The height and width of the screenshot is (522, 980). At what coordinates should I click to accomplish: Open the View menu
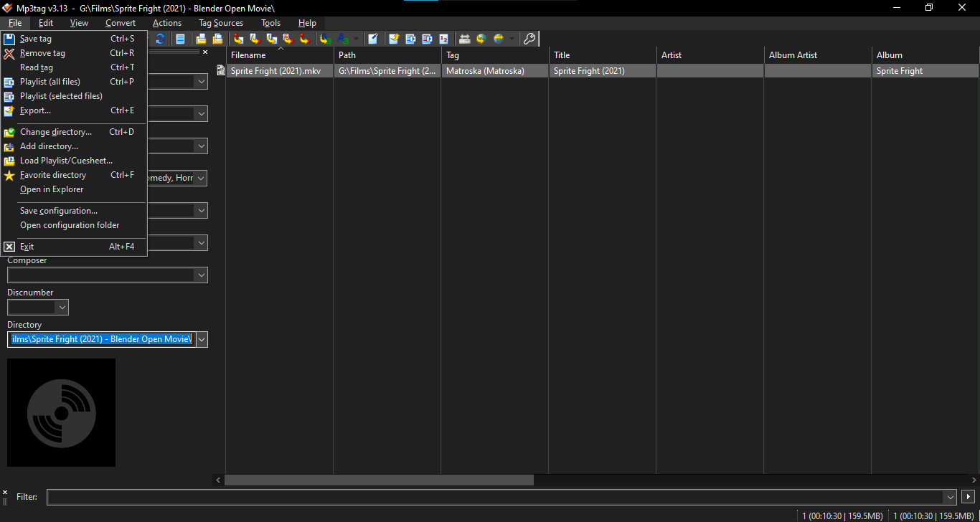(x=79, y=23)
